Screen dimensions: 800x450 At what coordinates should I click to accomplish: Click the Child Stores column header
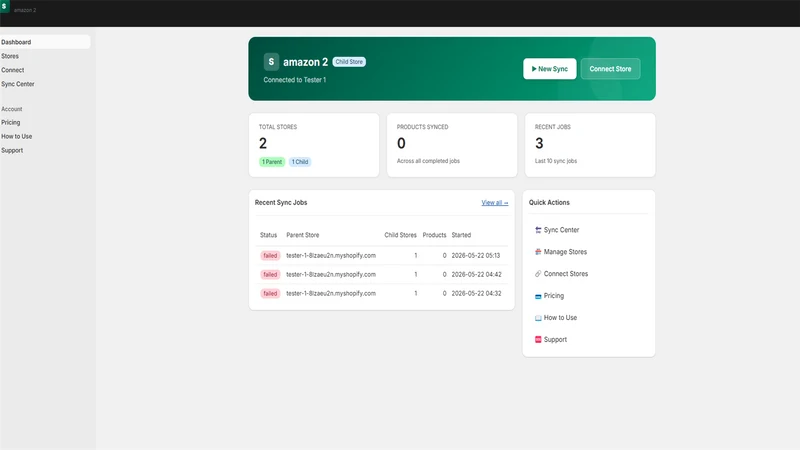[401, 235]
